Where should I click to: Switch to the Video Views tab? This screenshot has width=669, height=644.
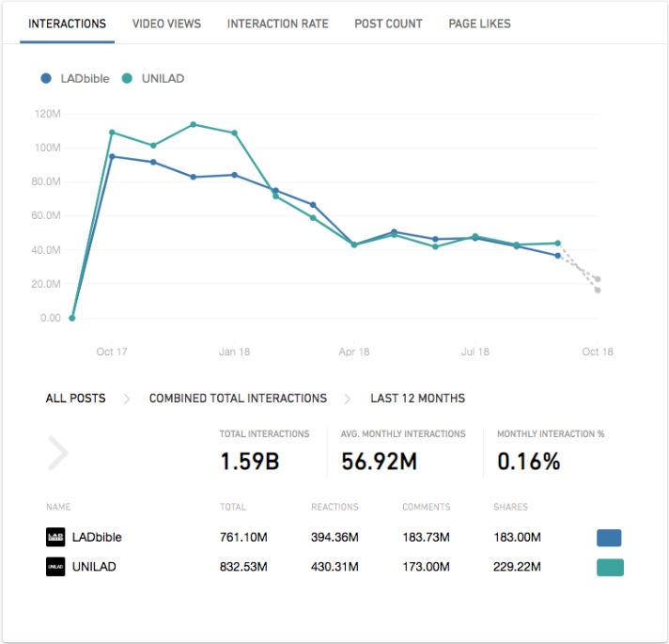pos(166,24)
